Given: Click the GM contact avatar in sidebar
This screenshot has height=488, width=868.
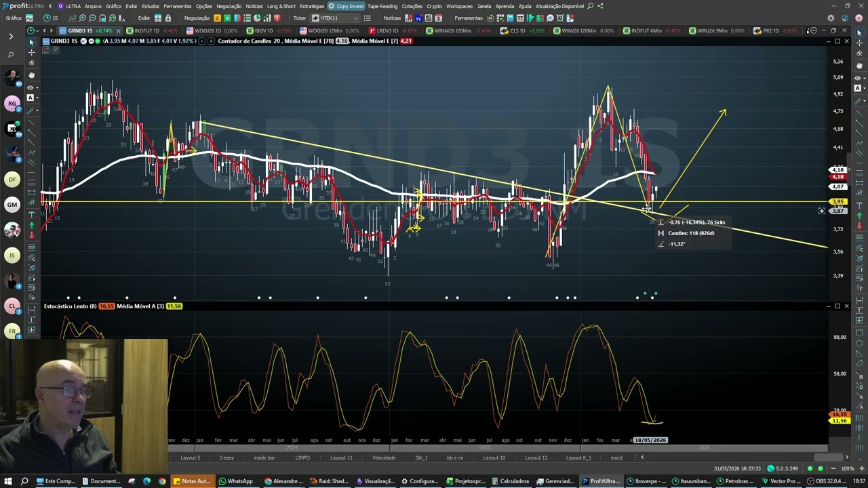Looking at the screenshot, I should tap(12, 204).
